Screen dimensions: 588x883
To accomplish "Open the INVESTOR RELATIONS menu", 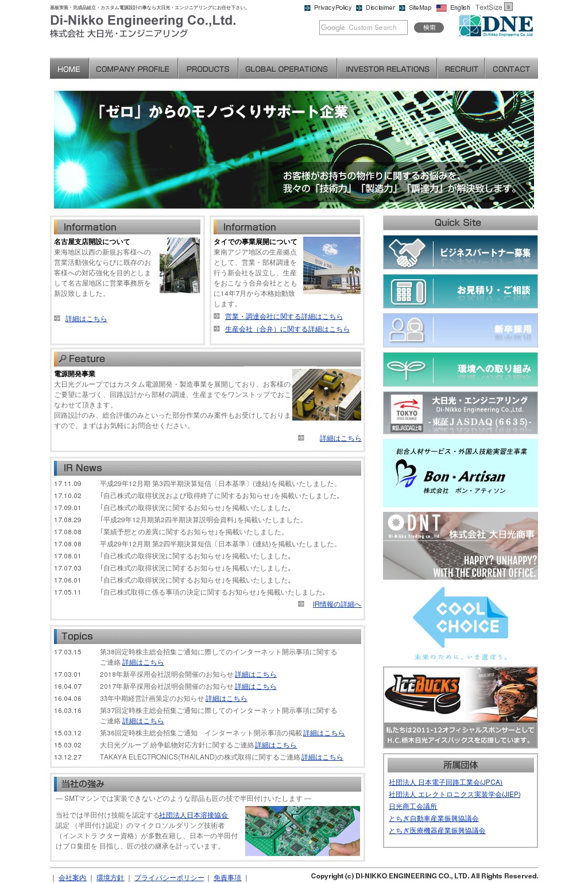I will click(x=387, y=68).
